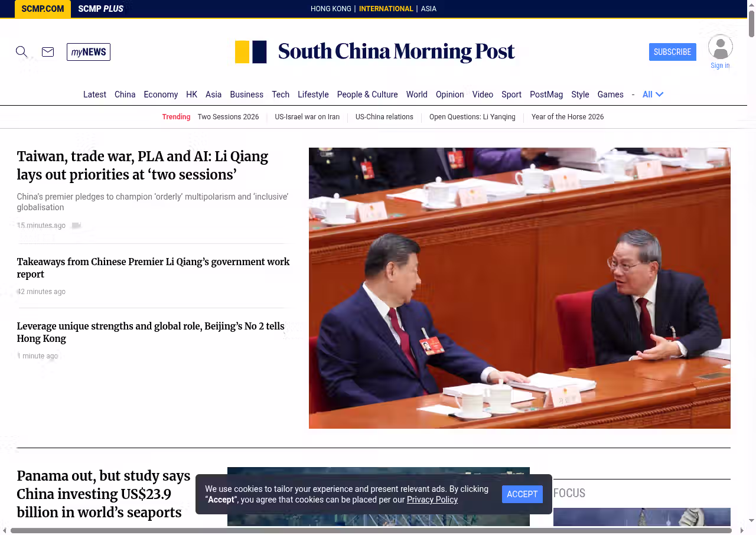Read Li Qiang government work report takeaways
The width and height of the screenshot is (756, 535).
click(153, 267)
